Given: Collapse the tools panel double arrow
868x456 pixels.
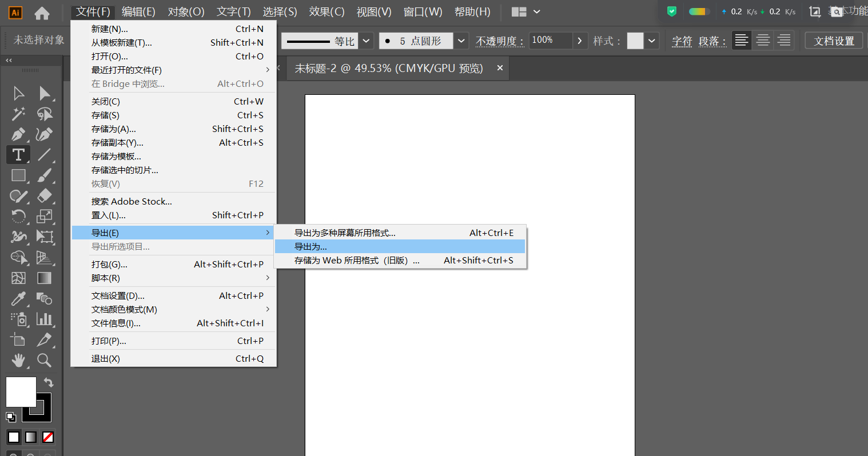Looking at the screenshot, I should click(x=9, y=60).
